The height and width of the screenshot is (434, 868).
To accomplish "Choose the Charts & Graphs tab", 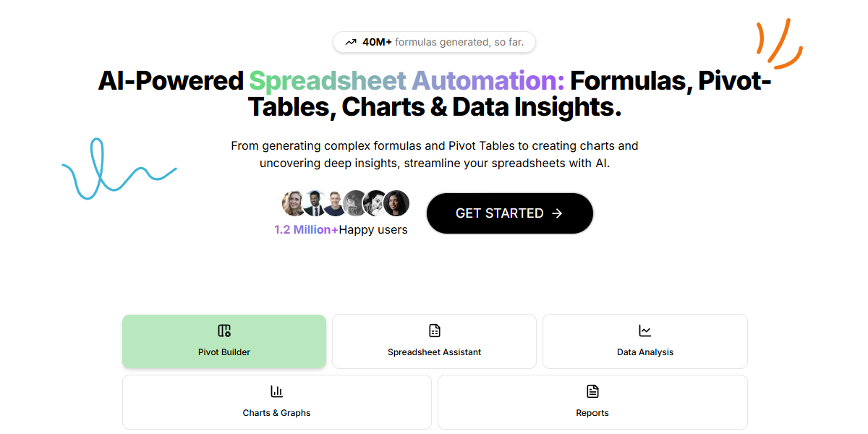I will 277,402.
